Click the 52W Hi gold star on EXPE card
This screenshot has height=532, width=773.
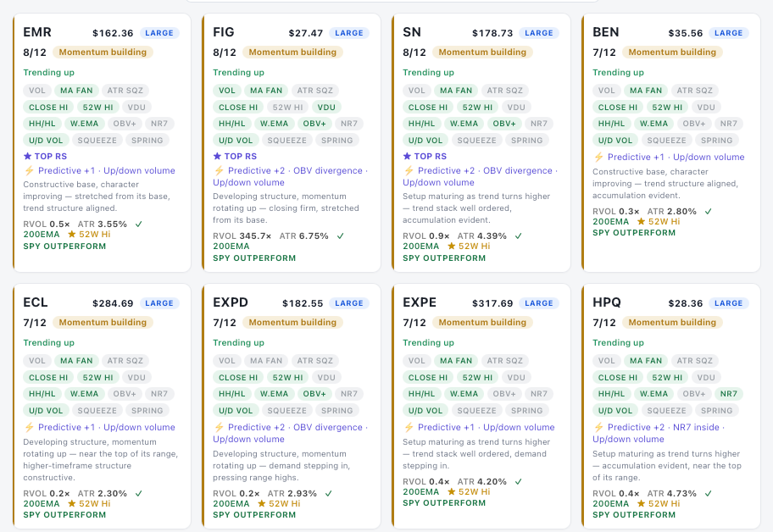(451, 491)
